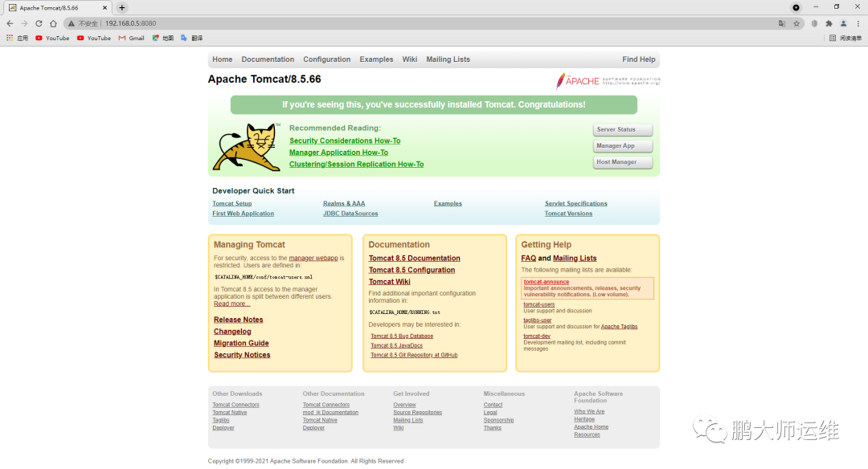Click the not-secure warning icon
Image resolution: width=868 pixels, height=469 pixels.
tap(71, 23)
